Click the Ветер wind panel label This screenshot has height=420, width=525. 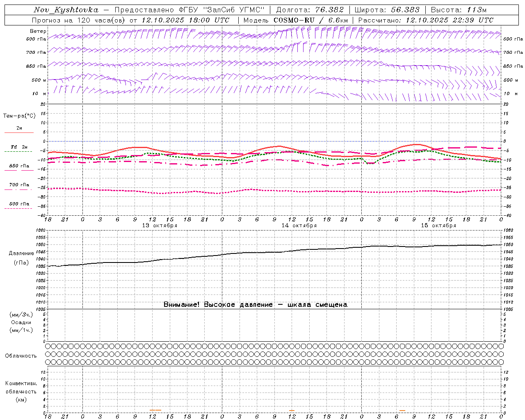pyautogui.click(x=38, y=31)
